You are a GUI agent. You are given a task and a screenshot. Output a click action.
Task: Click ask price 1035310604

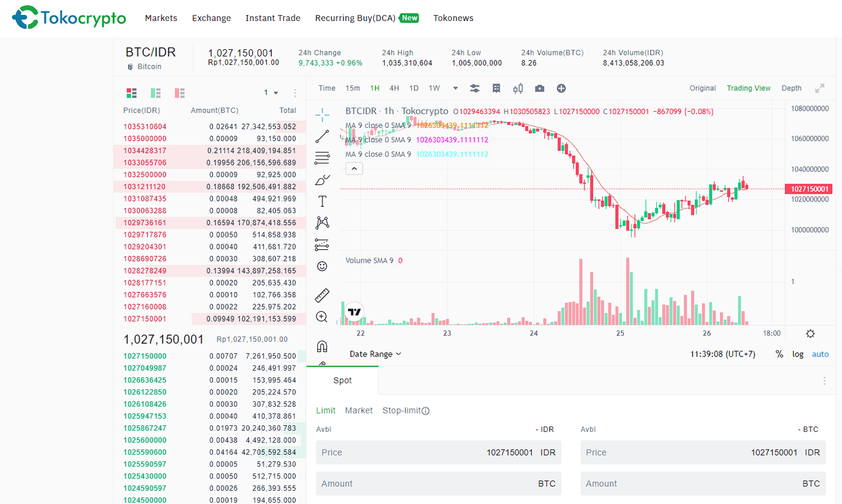(145, 127)
